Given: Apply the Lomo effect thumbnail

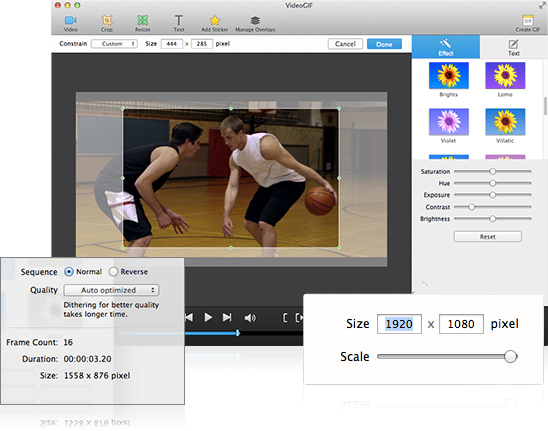Looking at the screenshot, I should pyautogui.click(x=505, y=76).
